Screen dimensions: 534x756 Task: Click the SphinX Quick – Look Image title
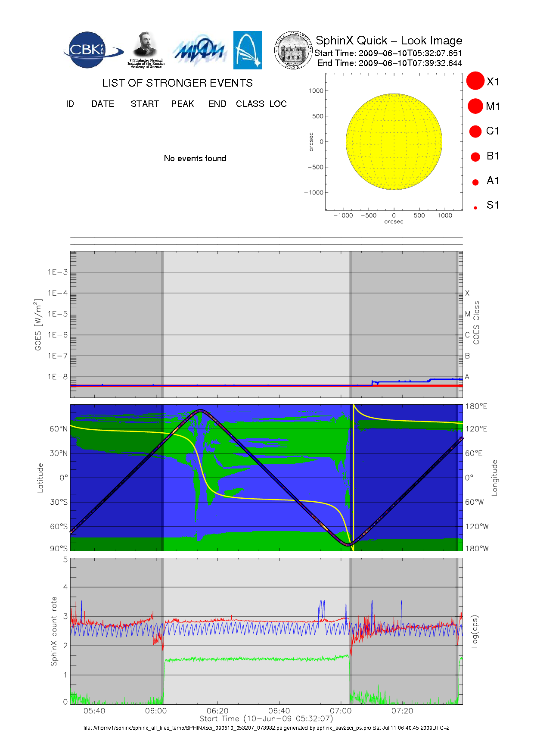(x=389, y=41)
